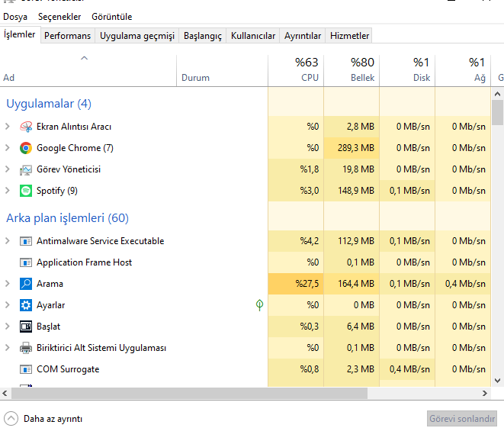Select the Spotify icon in the apps list
The image size is (504, 428).
pos(26,191)
